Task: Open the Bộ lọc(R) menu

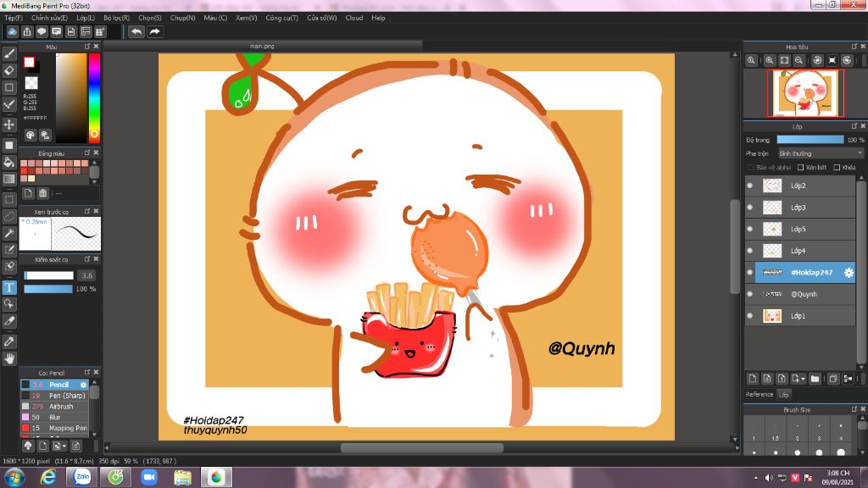Action: pyautogui.click(x=116, y=18)
